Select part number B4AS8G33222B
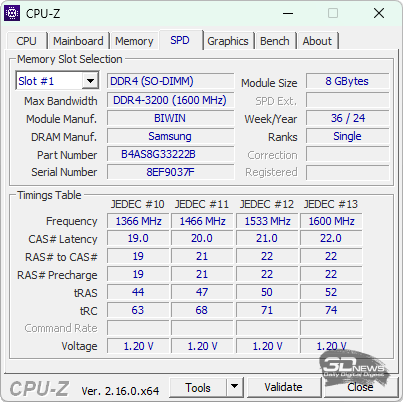Screen dimensions: 403x402 (170, 154)
